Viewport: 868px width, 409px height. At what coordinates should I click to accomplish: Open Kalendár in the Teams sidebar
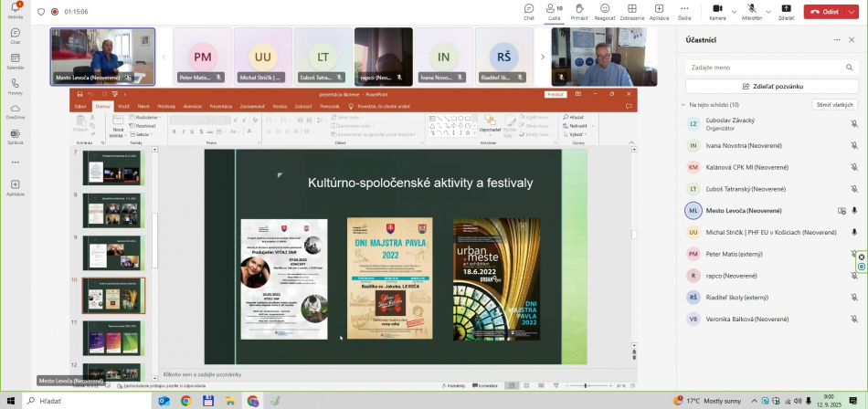coord(15,59)
